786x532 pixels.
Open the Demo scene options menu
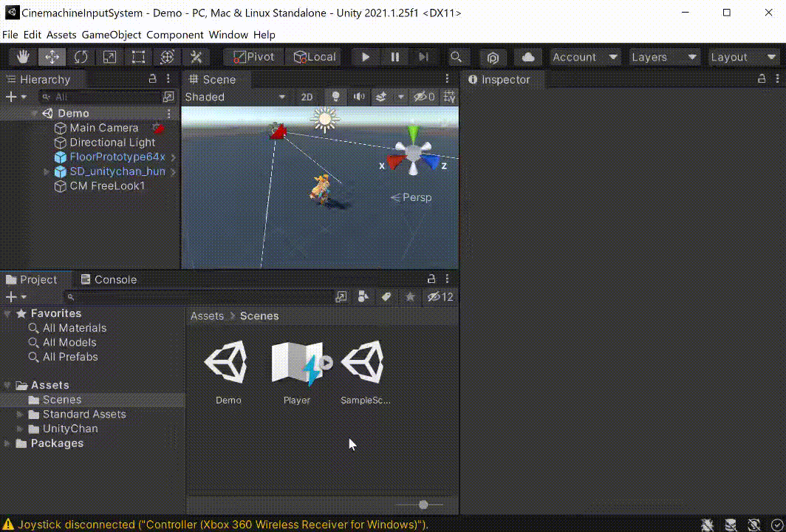pyautogui.click(x=169, y=113)
